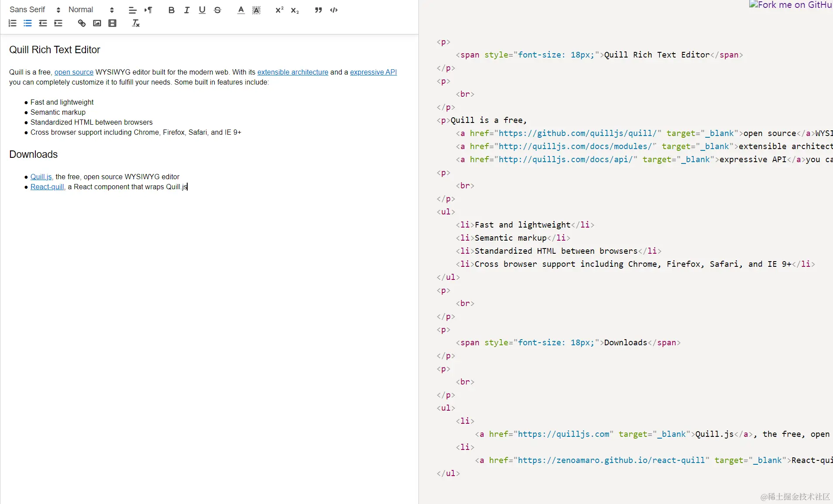833x504 pixels.
Task: Click the Fork me on GitHub banner
Action: click(x=791, y=5)
